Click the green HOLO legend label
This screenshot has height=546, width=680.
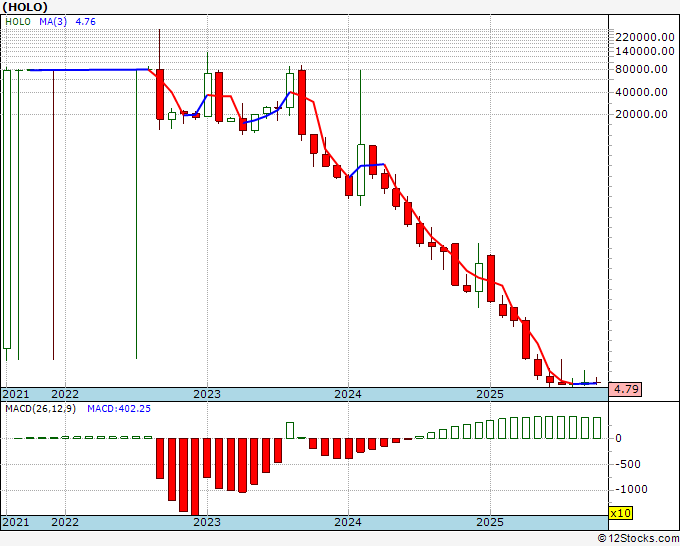tap(18, 22)
